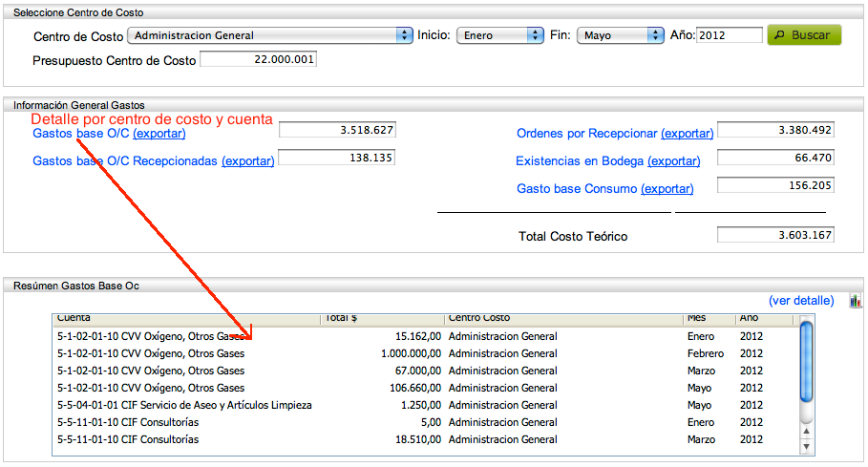Click the Gastos base O/C value 3.518.627

click(x=337, y=130)
